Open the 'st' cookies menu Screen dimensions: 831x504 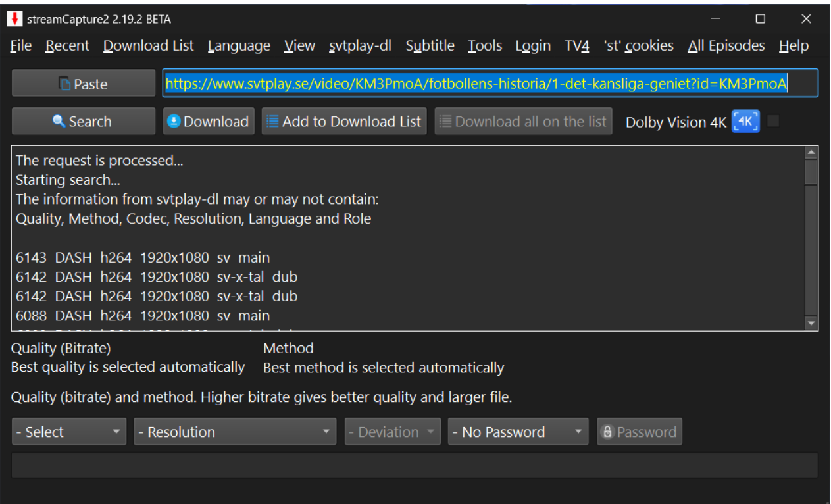[638, 46]
